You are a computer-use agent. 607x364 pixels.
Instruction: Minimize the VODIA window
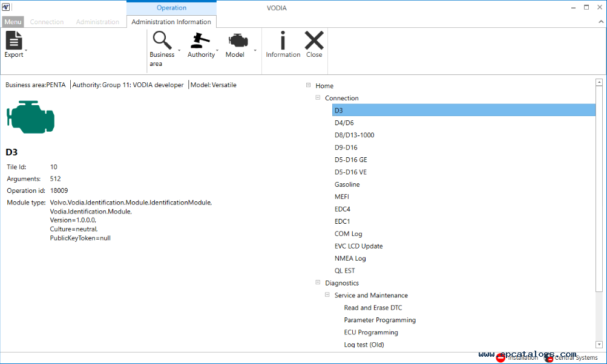click(573, 7)
